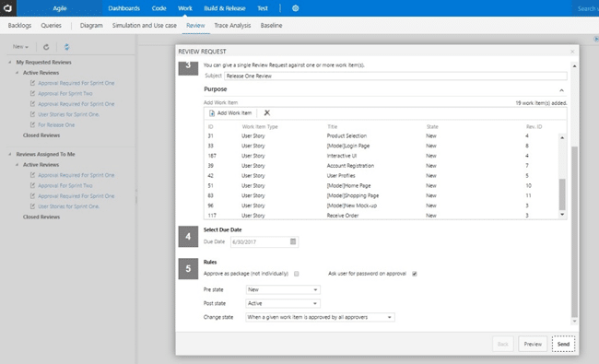This screenshot has width=599, height=364.
Task: Click the Preview button
Action: [x=533, y=344]
